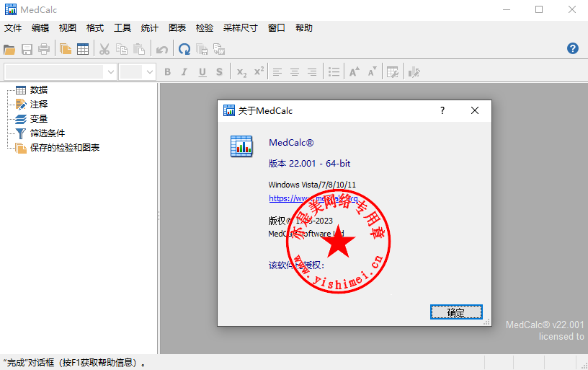This screenshot has height=370, width=588.
Task: Select 变量 in the tree
Action: [39, 118]
